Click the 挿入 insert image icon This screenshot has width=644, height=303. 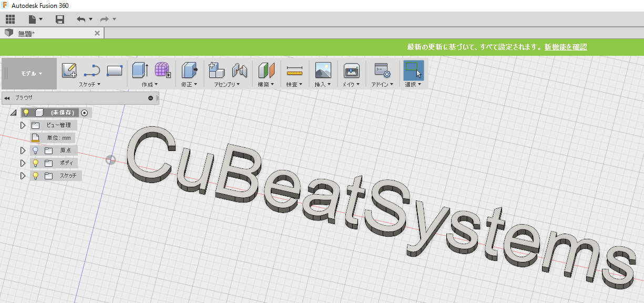click(322, 71)
